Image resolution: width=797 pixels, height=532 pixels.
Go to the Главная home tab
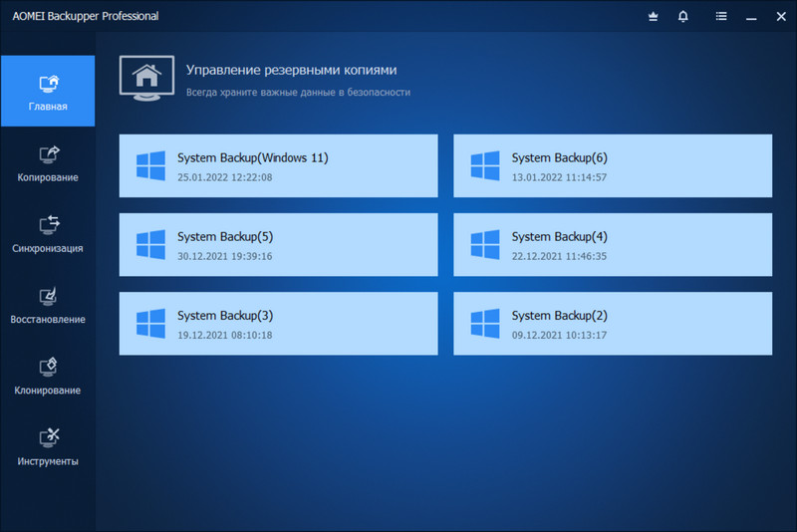point(48,92)
